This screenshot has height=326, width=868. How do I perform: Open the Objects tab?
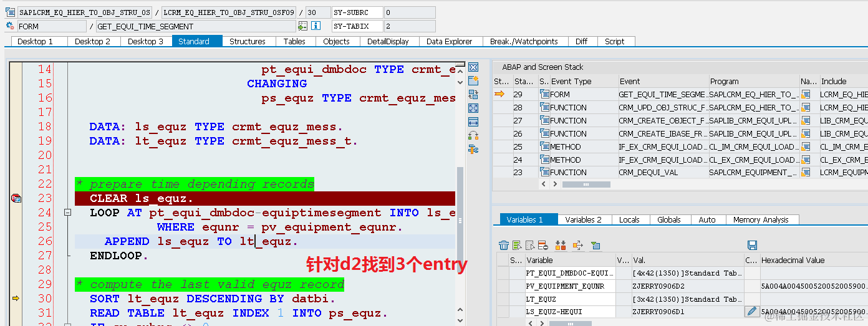pos(336,41)
